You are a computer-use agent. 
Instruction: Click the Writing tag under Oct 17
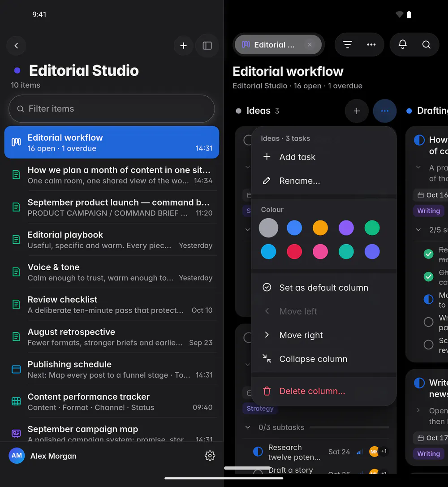[428, 454]
